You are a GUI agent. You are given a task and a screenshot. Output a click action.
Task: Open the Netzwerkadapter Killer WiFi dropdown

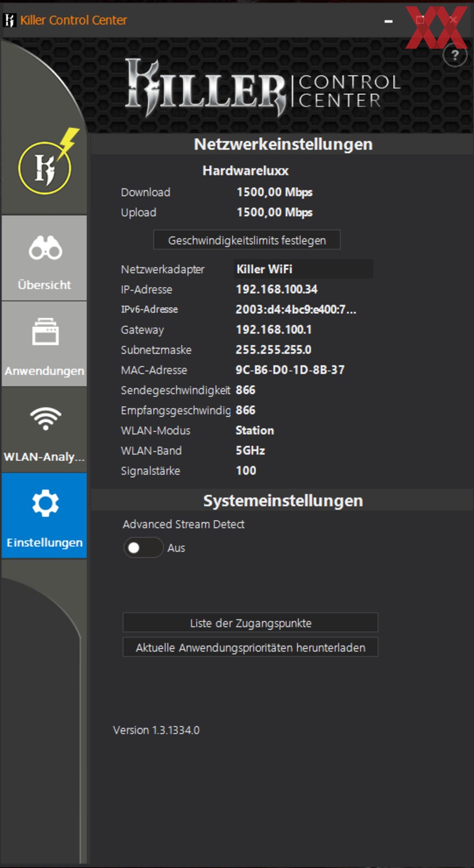(x=303, y=269)
